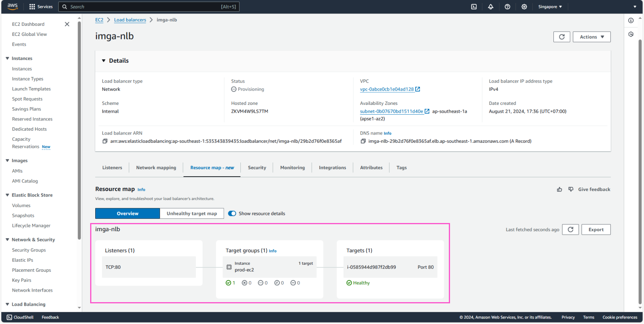Copy the DNS name
644x324 pixels.
point(363,141)
